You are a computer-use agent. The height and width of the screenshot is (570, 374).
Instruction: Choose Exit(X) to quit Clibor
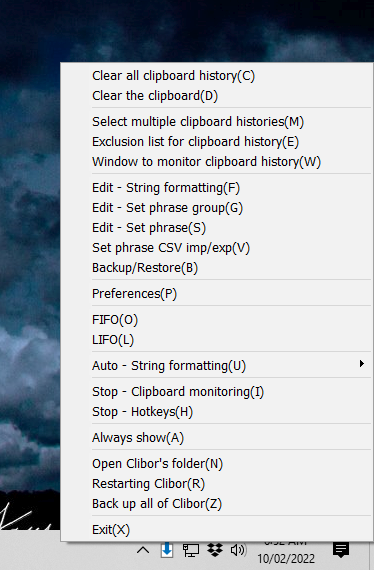click(217, 530)
